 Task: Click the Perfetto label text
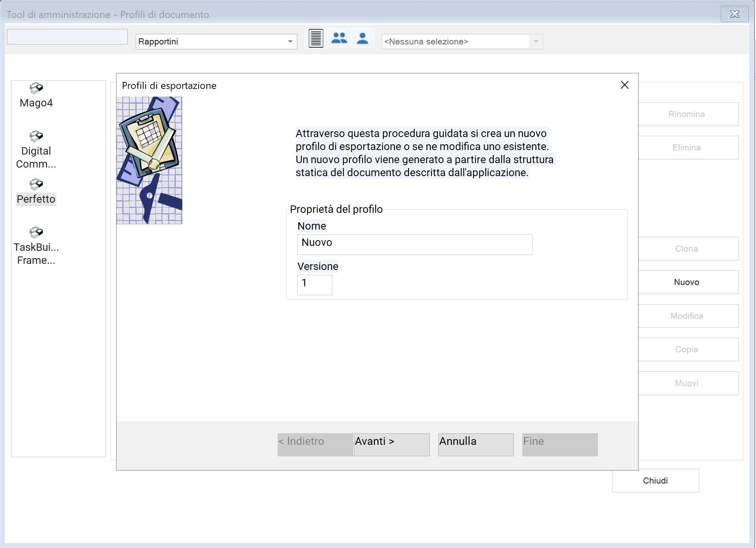click(x=36, y=199)
